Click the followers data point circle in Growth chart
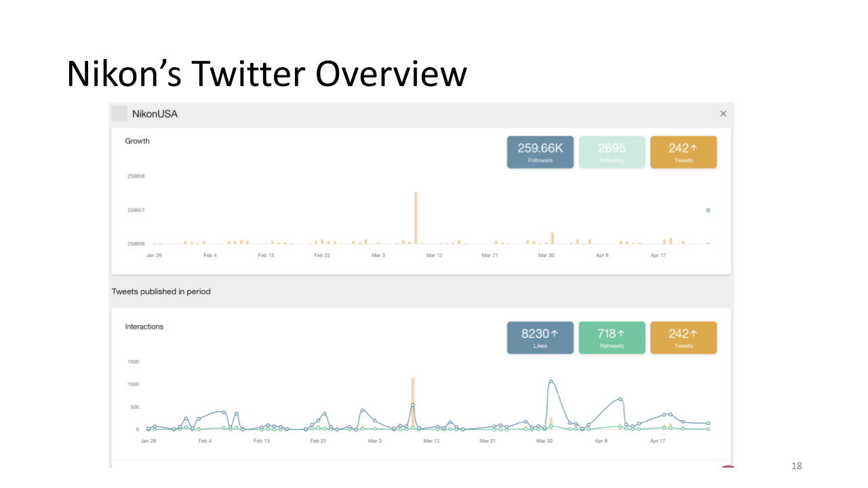 (708, 210)
